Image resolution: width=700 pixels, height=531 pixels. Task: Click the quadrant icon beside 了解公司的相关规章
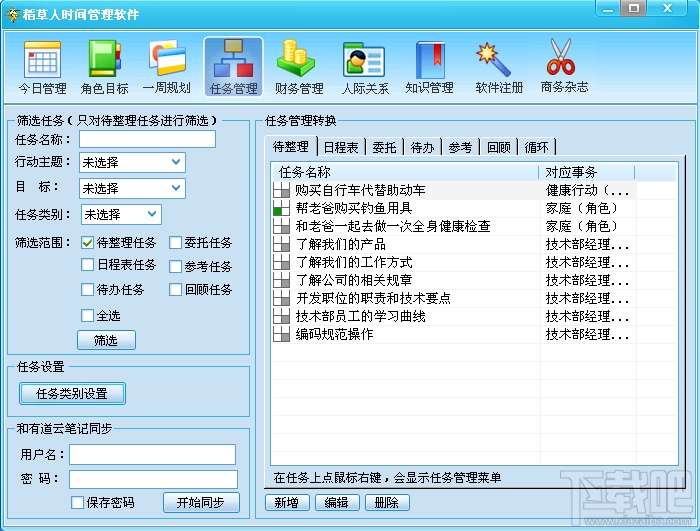[x=282, y=280]
